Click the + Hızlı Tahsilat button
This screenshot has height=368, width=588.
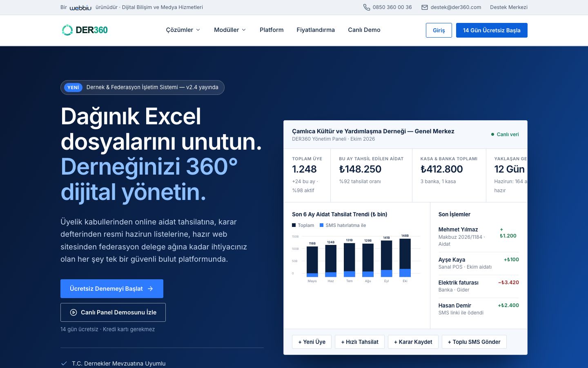(x=360, y=342)
